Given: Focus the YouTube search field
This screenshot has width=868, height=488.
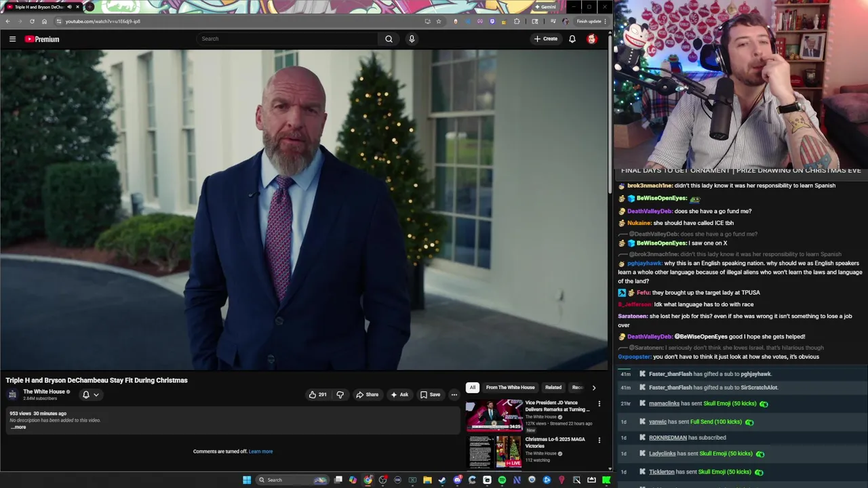Looking at the screenshot, I should pos(288,39).
